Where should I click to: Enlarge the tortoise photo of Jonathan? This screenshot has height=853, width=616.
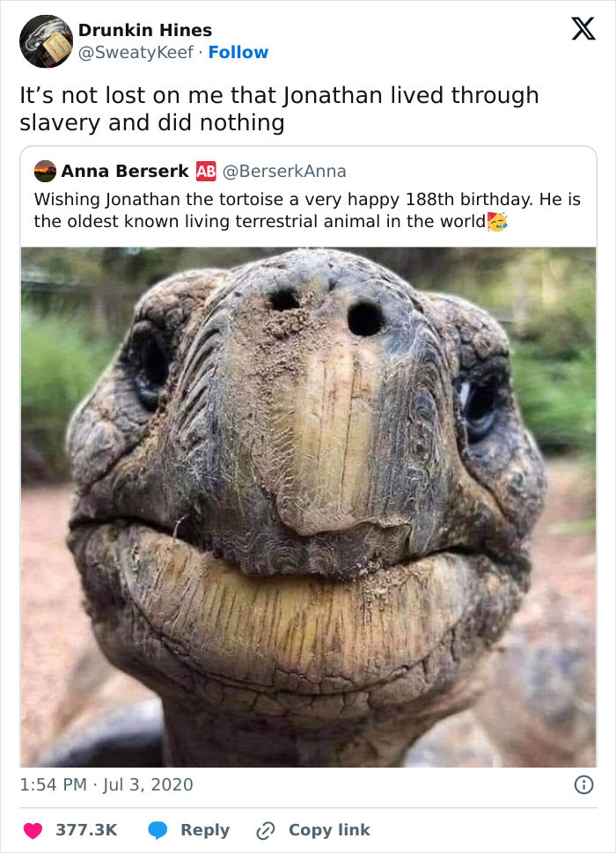pos(308,493)
